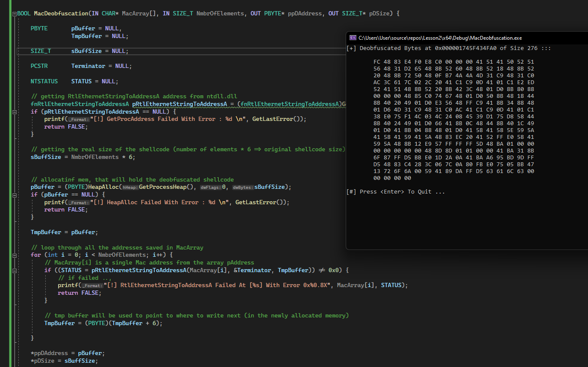
Task: Click the last hex row 00 00 00 00
Action: point(392,178)
